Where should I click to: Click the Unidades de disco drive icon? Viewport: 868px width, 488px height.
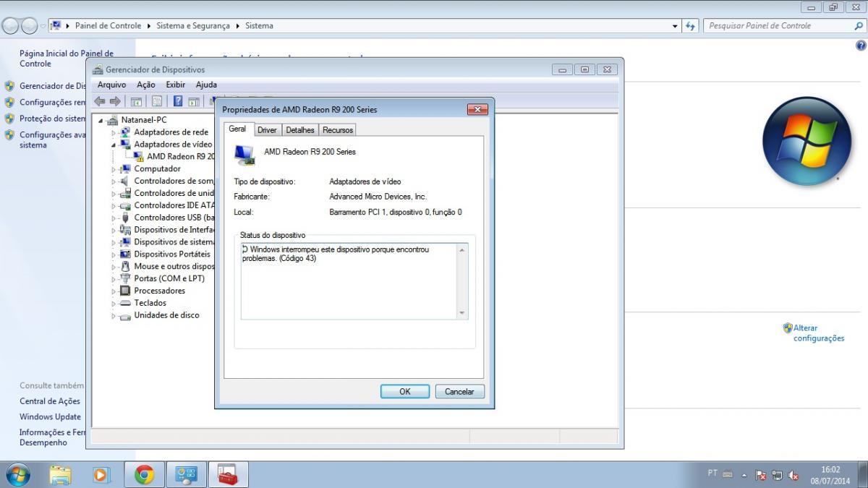pos(125,315)
